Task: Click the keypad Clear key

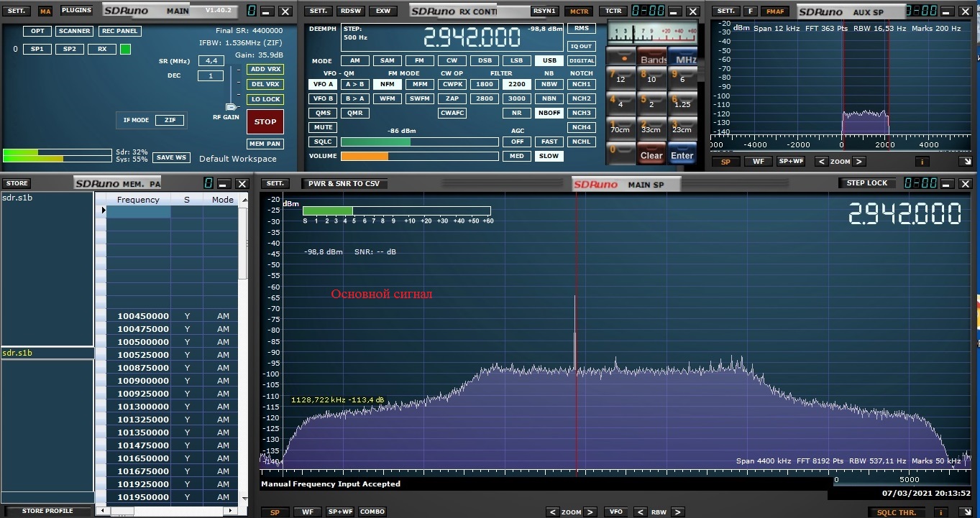Action: pos(651,154)
